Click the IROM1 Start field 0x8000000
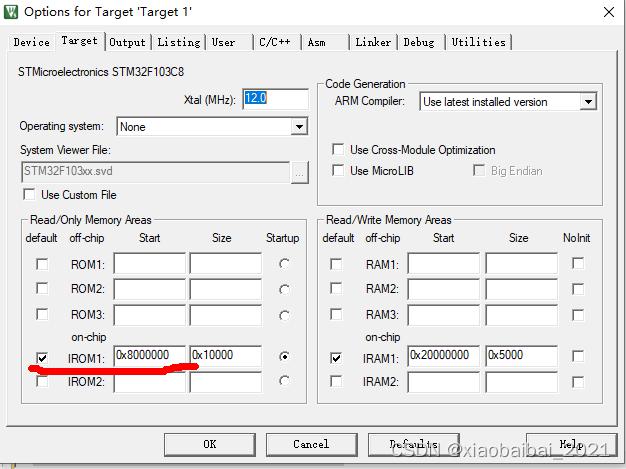The image size is (626, 469). click(150, 355)
